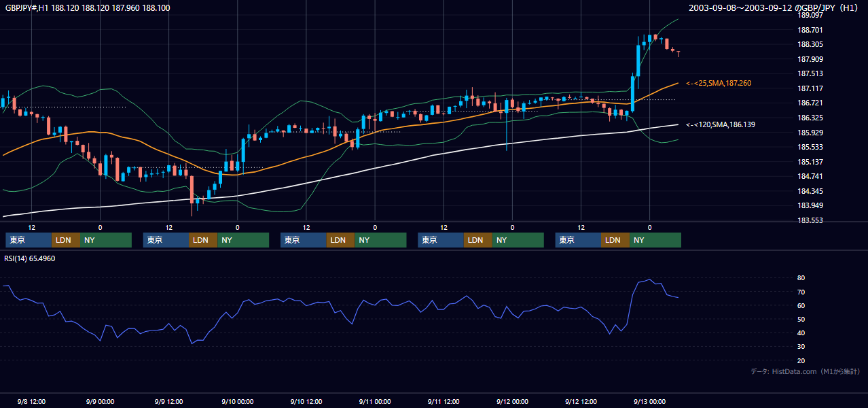
Task: Click RSI scale value 80
Action: point(801,278)
